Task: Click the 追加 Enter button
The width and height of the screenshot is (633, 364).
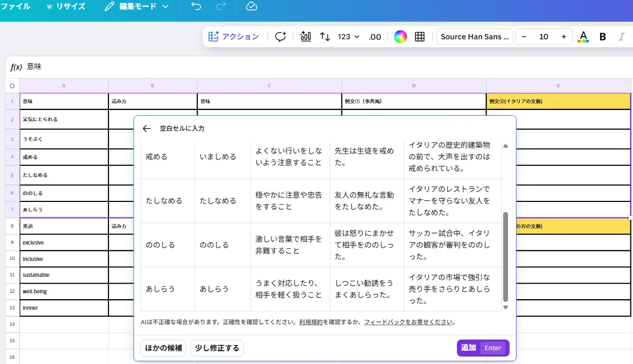Action: pos(483,348)
